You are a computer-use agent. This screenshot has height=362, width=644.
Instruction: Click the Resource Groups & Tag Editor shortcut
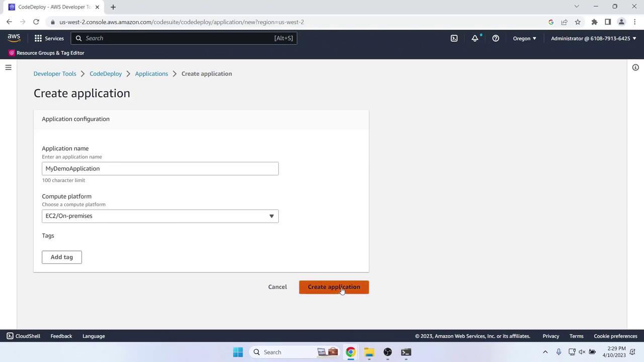click(x=46, y=53)
